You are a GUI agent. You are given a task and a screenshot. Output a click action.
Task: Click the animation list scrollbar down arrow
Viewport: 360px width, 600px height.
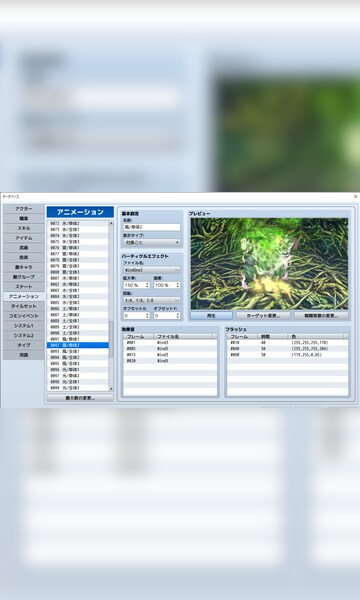[x=111, y=388]
